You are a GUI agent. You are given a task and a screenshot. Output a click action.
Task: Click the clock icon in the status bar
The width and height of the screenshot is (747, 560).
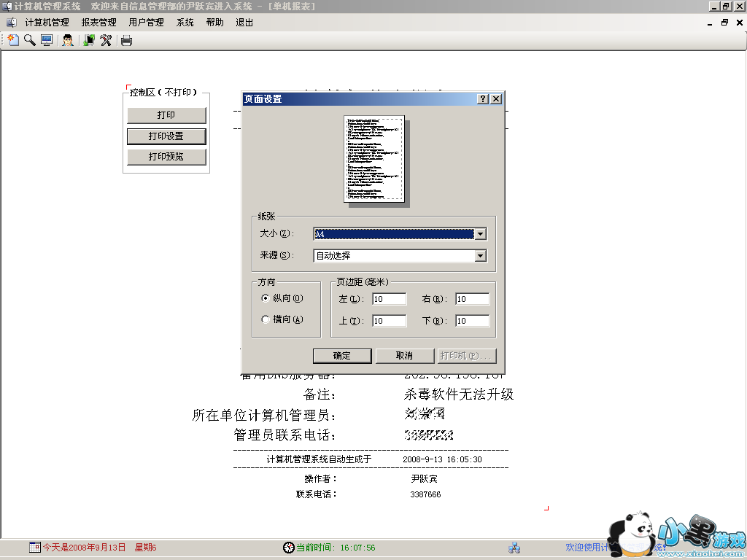point(289,547)
